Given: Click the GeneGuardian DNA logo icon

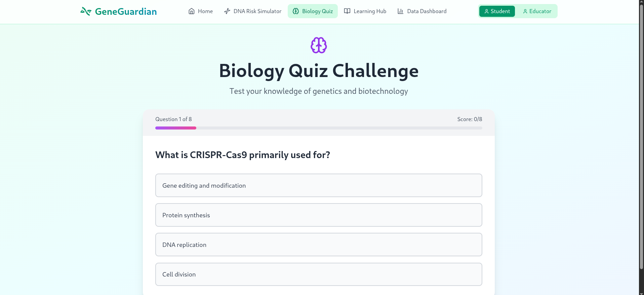Looking at the screenshot, I should click(x=86, y=11).
